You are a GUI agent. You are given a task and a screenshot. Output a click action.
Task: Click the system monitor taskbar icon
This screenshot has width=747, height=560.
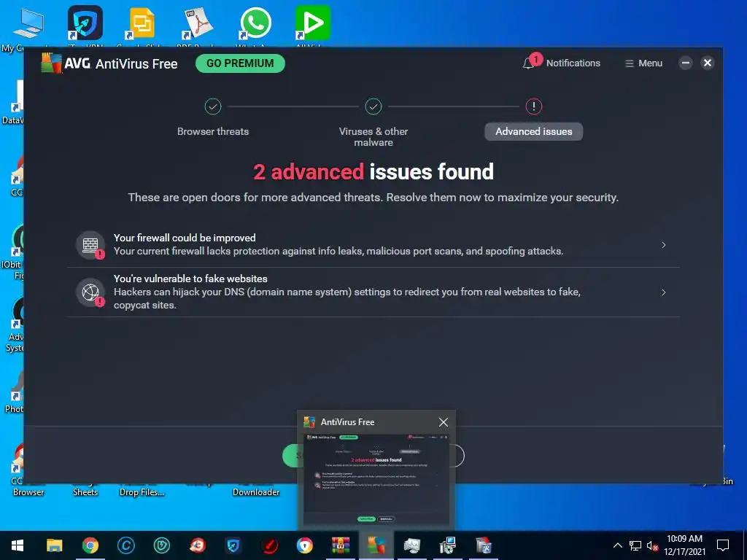(412, 545)
